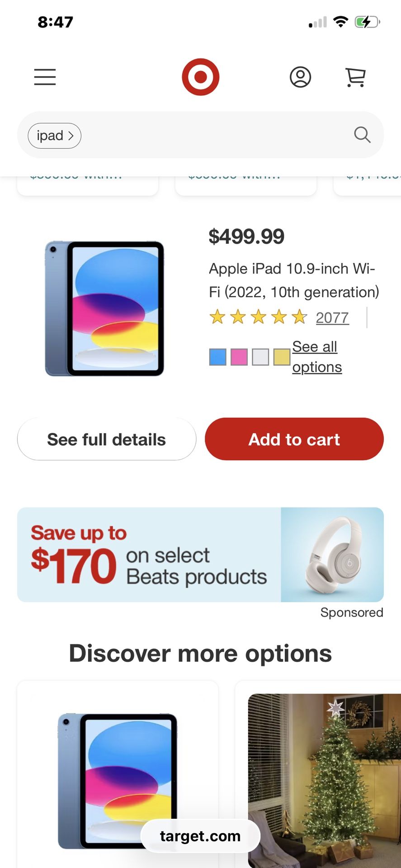Open the See all options link

316,357
